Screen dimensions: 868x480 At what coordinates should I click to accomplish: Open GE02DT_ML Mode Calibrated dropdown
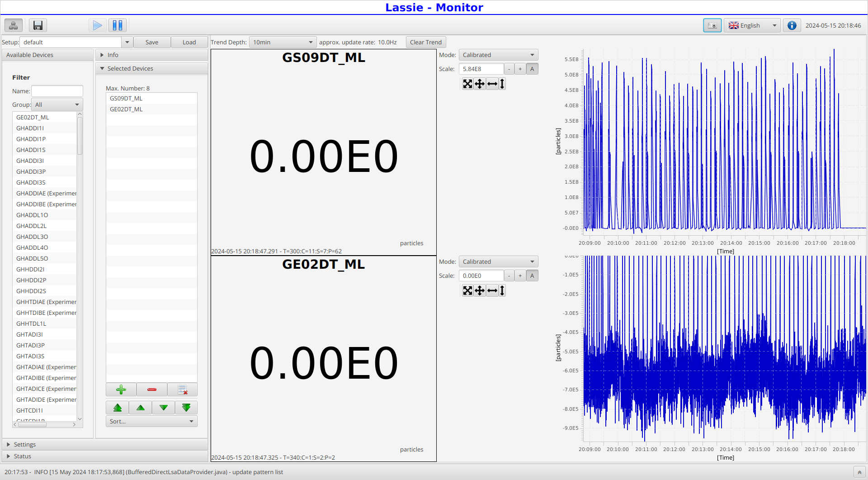tap(498, 261)
